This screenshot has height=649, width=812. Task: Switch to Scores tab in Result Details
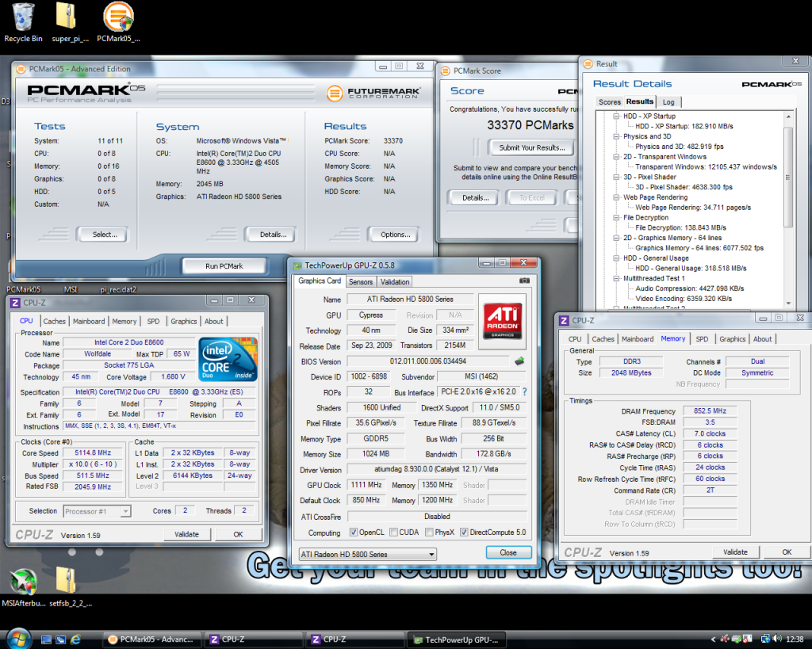610,102
